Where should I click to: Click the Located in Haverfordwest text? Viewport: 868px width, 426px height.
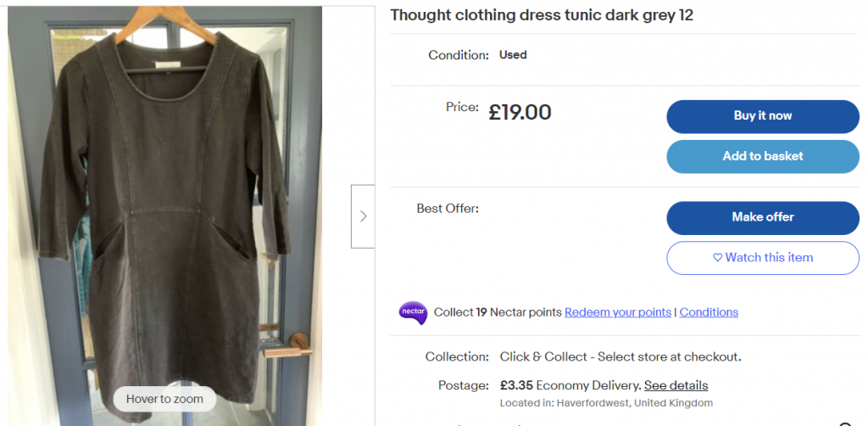tap(606, 403)
